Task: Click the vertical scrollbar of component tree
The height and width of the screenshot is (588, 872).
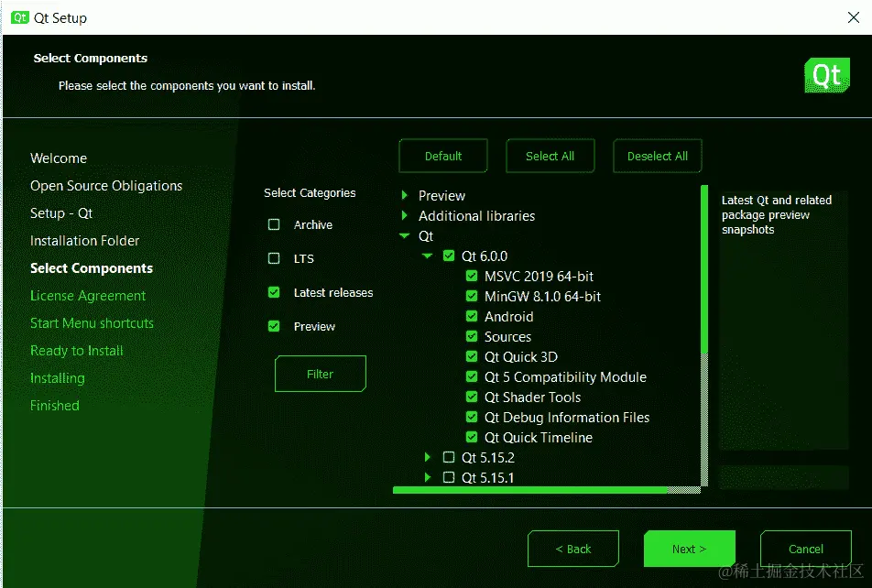Action: pos(704,336)
